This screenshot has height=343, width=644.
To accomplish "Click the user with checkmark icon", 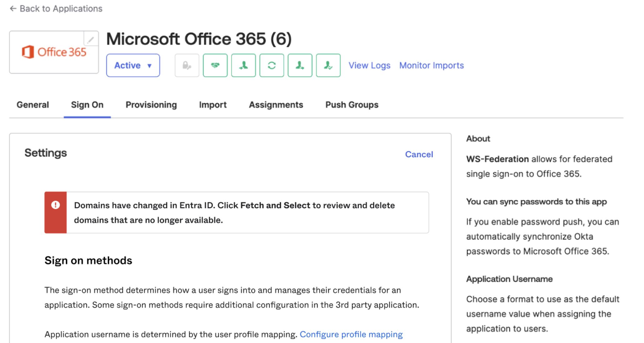I will click(x=328, y=65).
